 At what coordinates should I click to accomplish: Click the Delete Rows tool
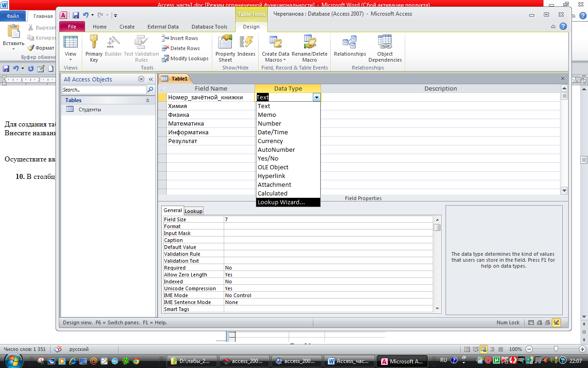(181, 48)
